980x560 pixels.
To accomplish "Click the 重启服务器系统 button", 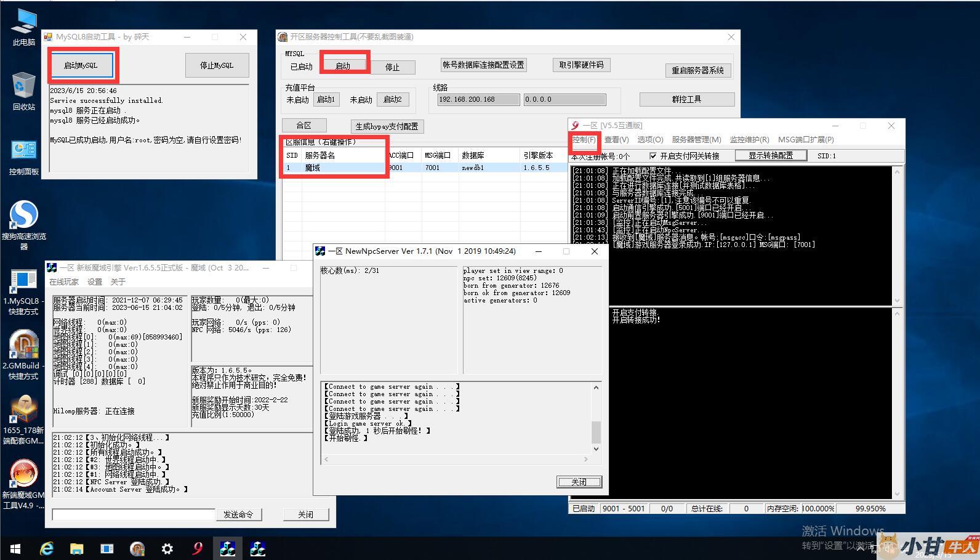I will pyautogui.click(x=697, y=70).
